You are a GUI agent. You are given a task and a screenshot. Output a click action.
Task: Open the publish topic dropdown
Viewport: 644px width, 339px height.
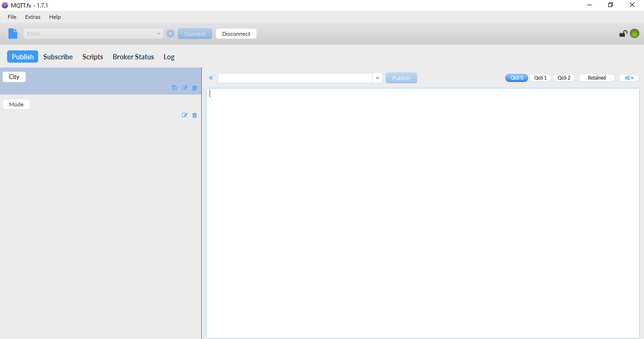[x=377, y=78]
